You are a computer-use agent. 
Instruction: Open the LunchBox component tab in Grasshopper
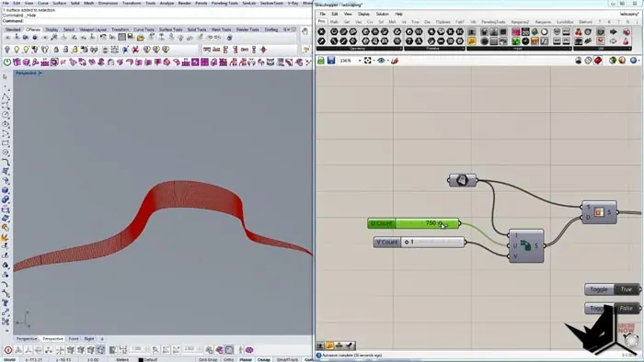(565, 22)
